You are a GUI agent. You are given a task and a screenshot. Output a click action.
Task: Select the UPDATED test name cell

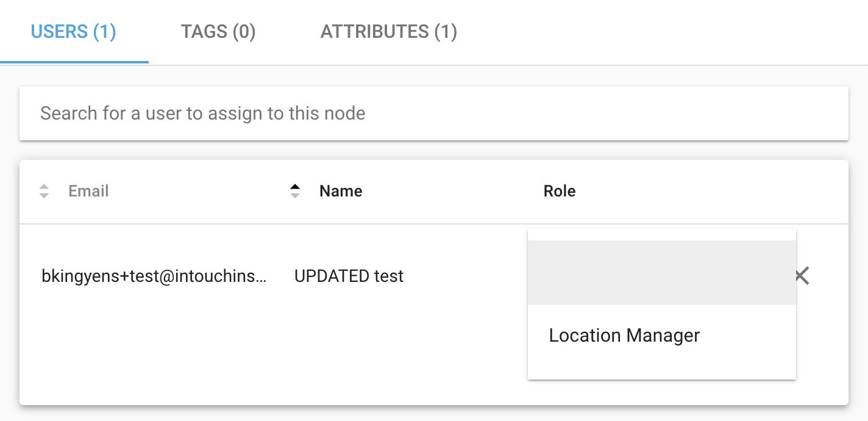click(349, 276)
